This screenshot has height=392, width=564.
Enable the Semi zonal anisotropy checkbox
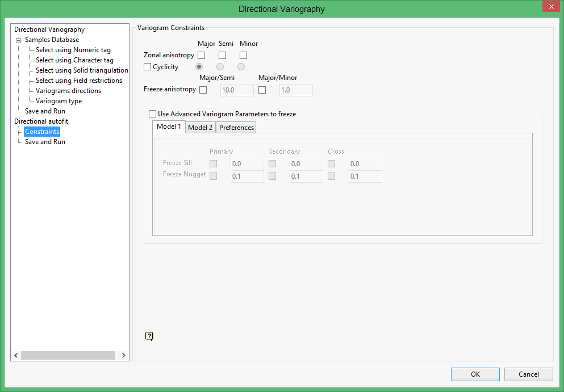click(x=222, y=56)
